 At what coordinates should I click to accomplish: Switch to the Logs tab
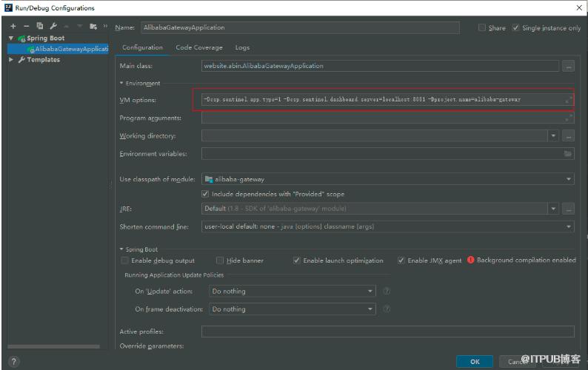click(242, 47)
